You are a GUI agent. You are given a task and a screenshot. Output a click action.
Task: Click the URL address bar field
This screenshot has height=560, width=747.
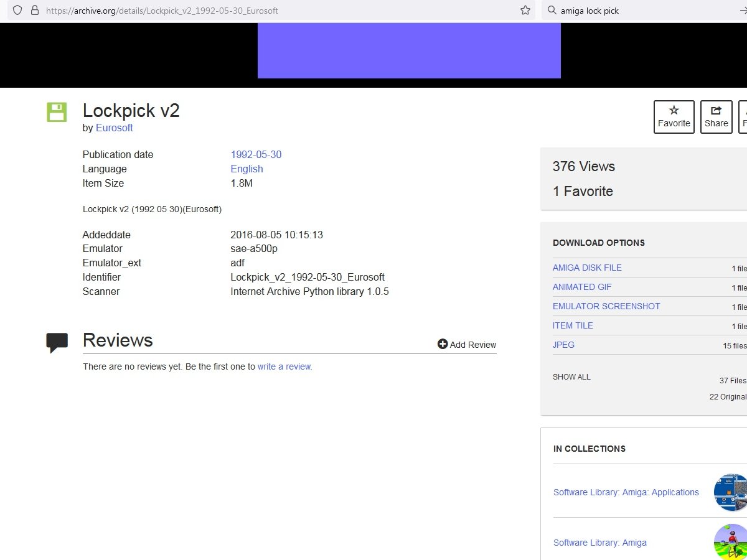[280, 11]
